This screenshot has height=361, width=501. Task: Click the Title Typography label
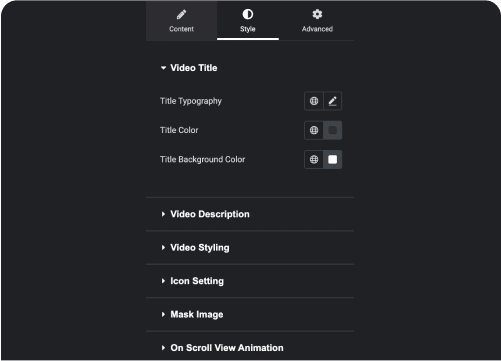191,101
